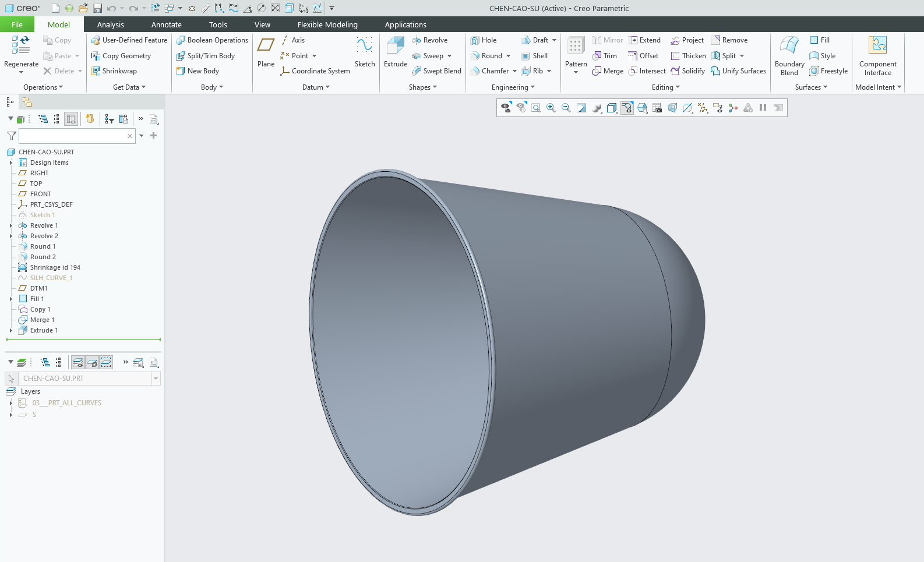
Task: Click the model tree search field
Action: (x=72, y=136)
